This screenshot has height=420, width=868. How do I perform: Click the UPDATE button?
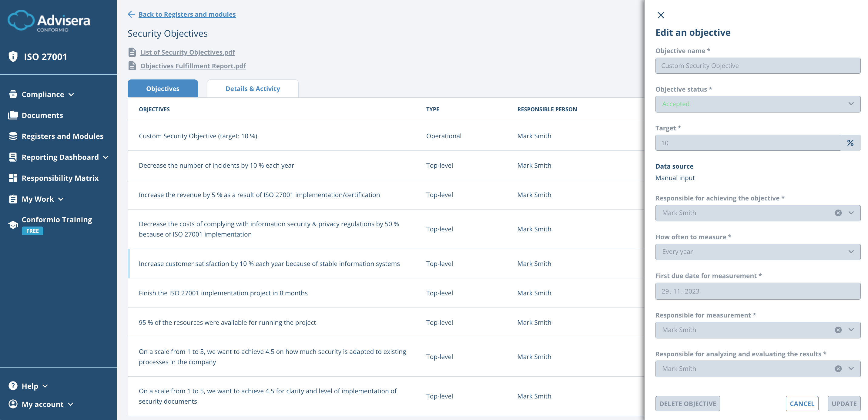844,404
